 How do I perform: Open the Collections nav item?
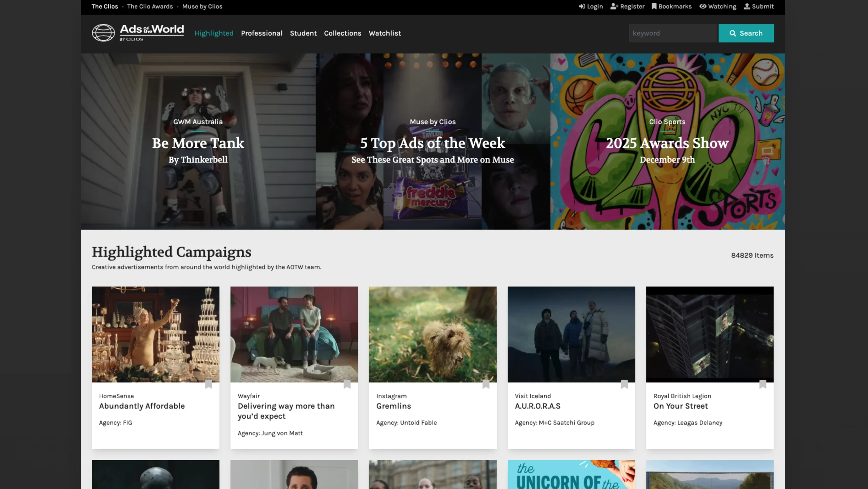342,33
